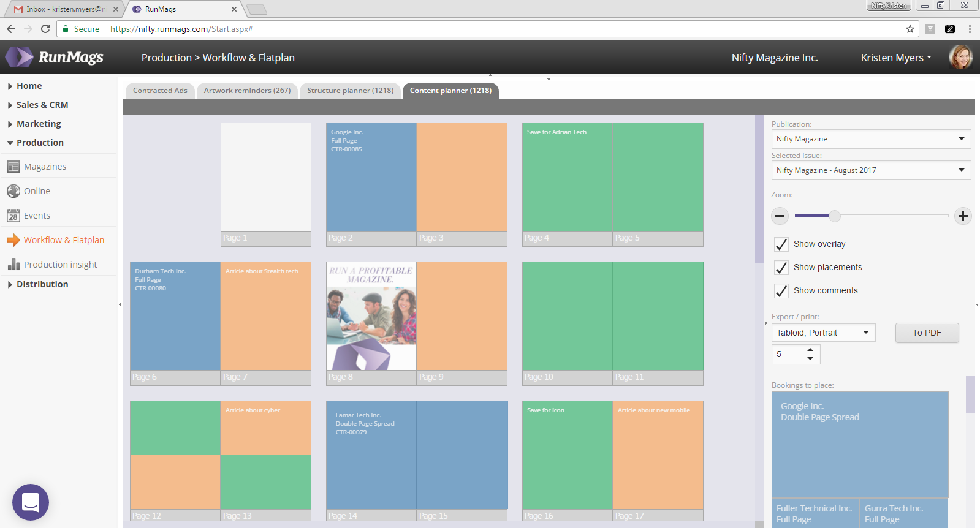980x528 pixels.
Task: Click the zoom in plus icon
Action: pos(963,216)
